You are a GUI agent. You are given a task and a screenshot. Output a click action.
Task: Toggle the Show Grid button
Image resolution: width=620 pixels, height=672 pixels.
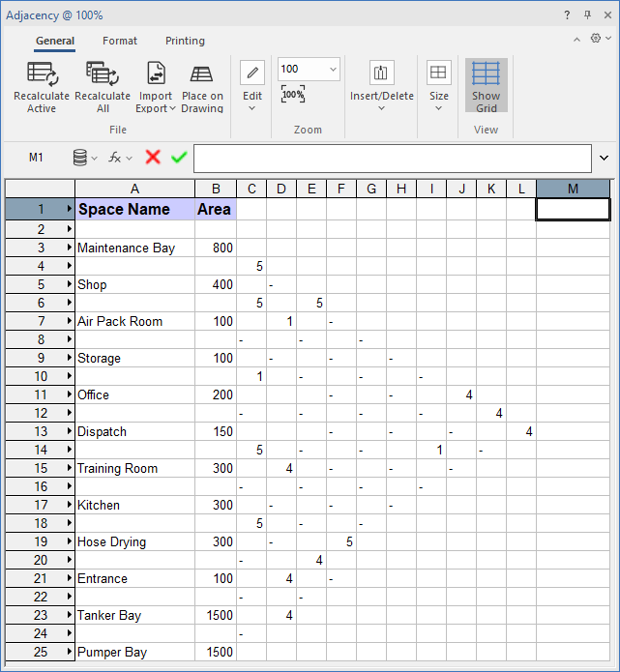[x=486, y=85]
